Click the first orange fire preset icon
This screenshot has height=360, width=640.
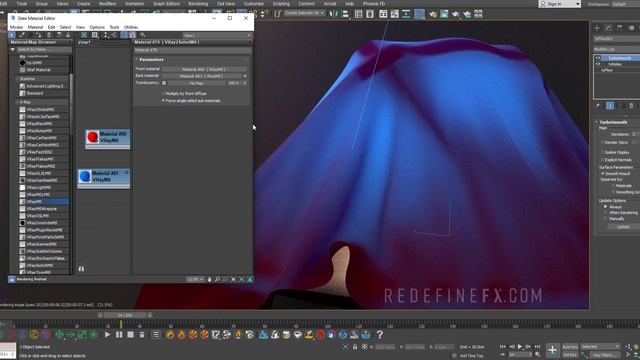[170, 335]
